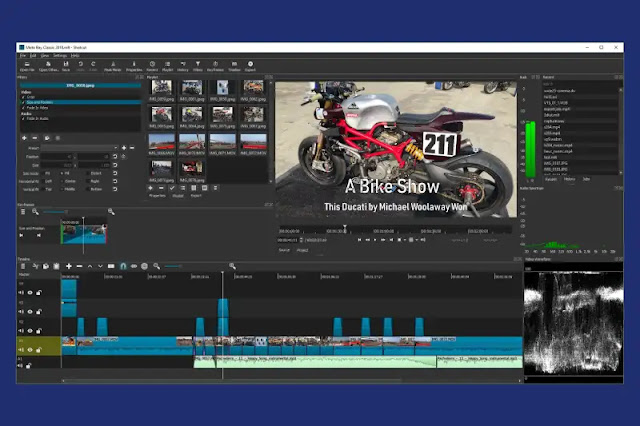640x426 pixels.
Task: Skip to start of the player
Action: pos(360,240)
